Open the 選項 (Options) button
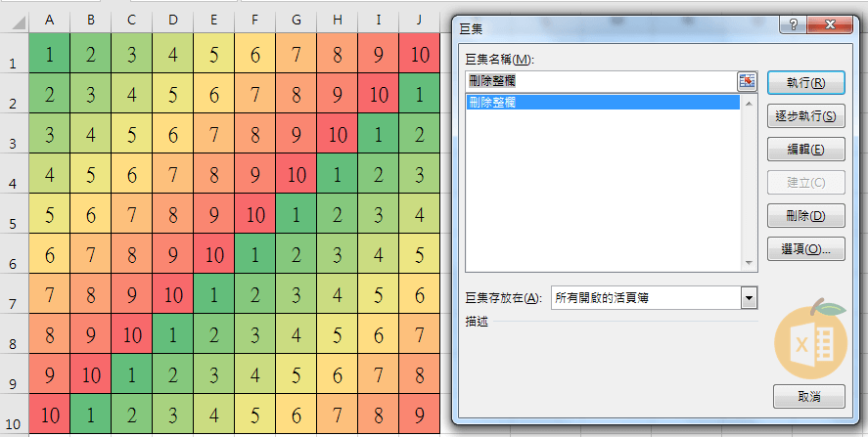The width and height of the screenshot is (868, 437). click(x=807, y=249)
